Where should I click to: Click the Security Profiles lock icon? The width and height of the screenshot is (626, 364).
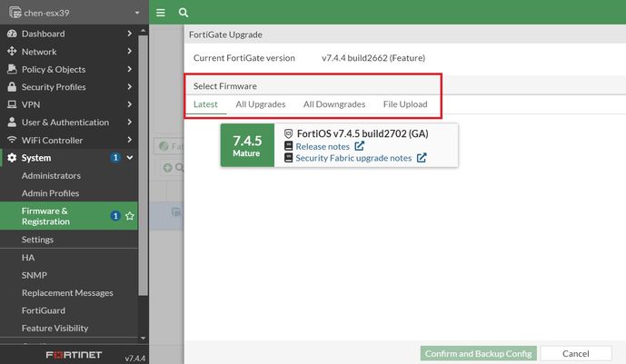point(12,87)
